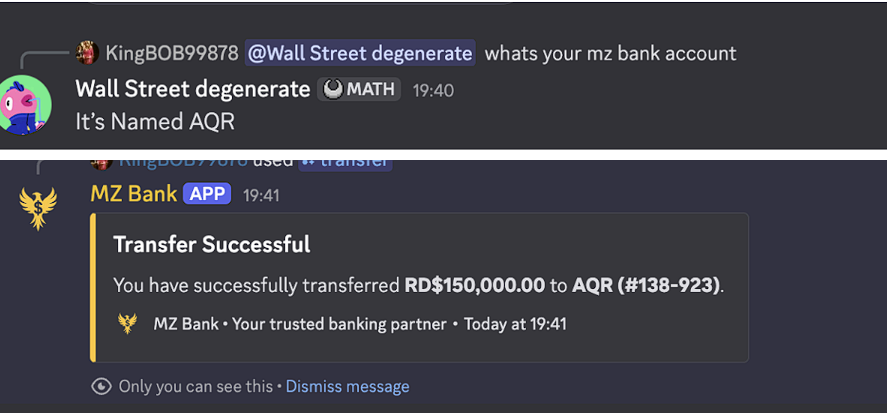The width and height of the screenshot is (887, 413).
Task: Click the APP badge beside MZ Bank
Action: (x=208, y=193)
